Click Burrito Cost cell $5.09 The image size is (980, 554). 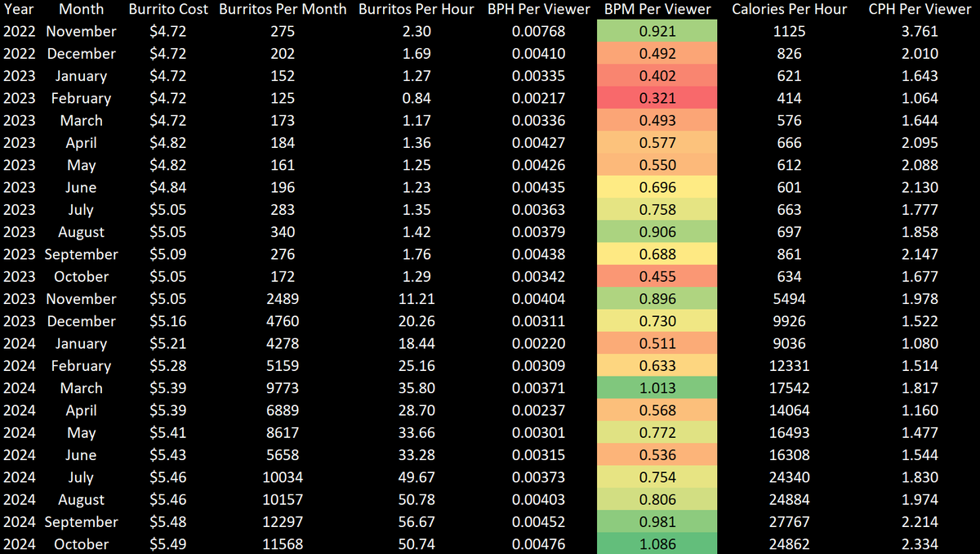tap(167, 255)
